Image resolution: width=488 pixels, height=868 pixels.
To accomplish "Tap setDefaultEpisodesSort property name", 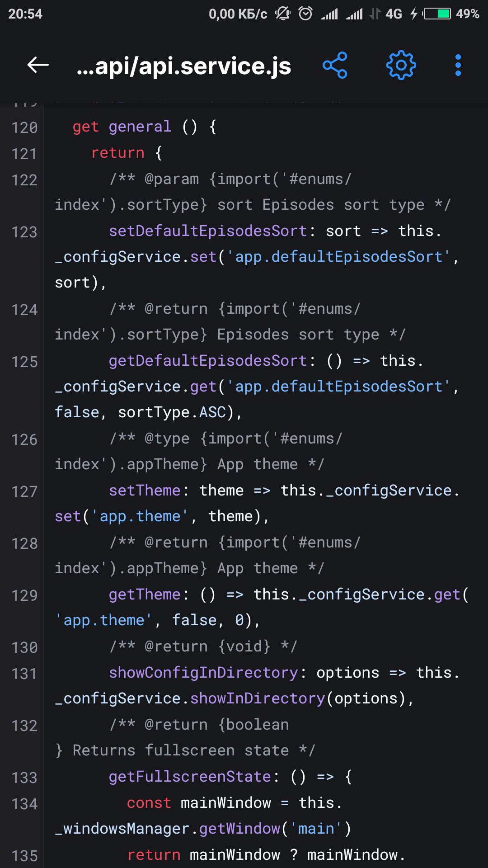I will [208, 231].
